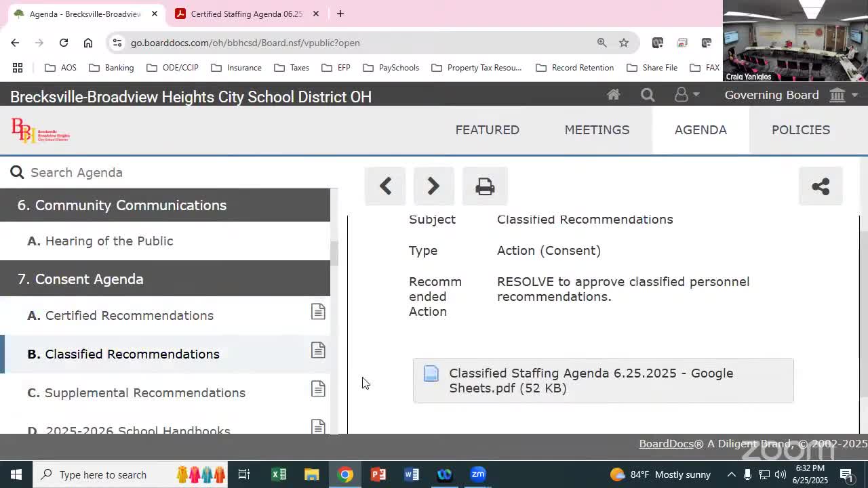Open the PDF icon next to Classified Staffing Agenda
This screenshot has height=488, width=868.
[x=431, y=373]
